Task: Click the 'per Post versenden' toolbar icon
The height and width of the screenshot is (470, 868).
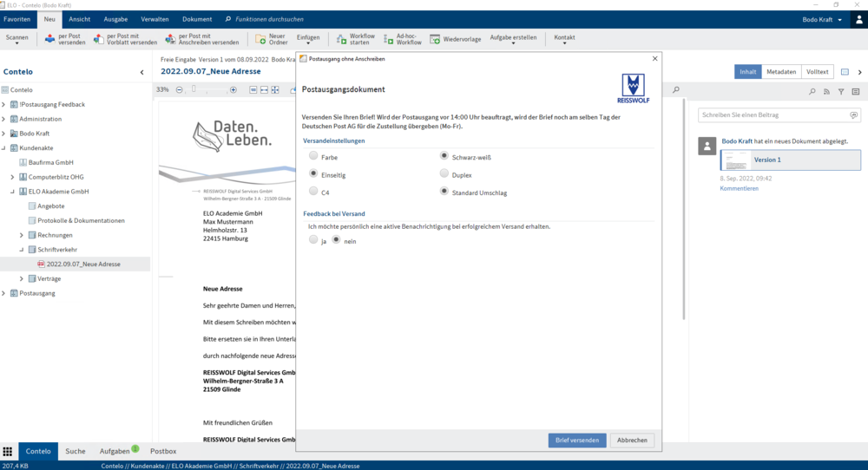Action: (50, 39)
